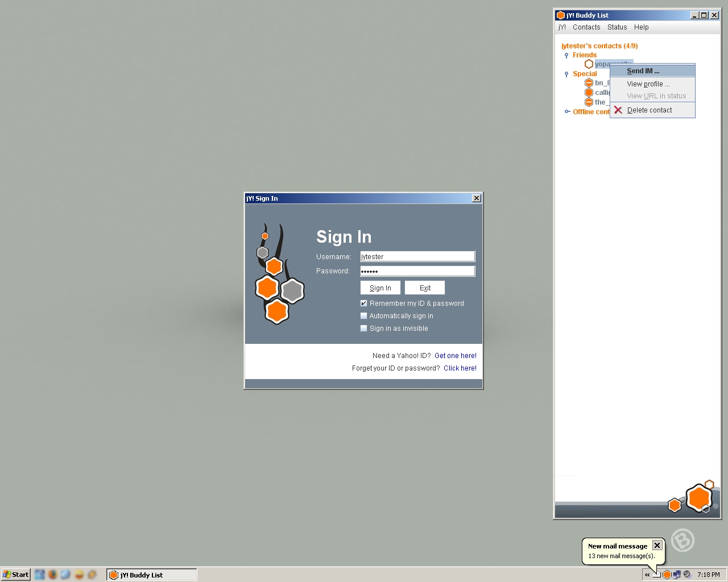Click the Exit button
Viewport: 728px width, 582px height.
[x=425, y=288]
